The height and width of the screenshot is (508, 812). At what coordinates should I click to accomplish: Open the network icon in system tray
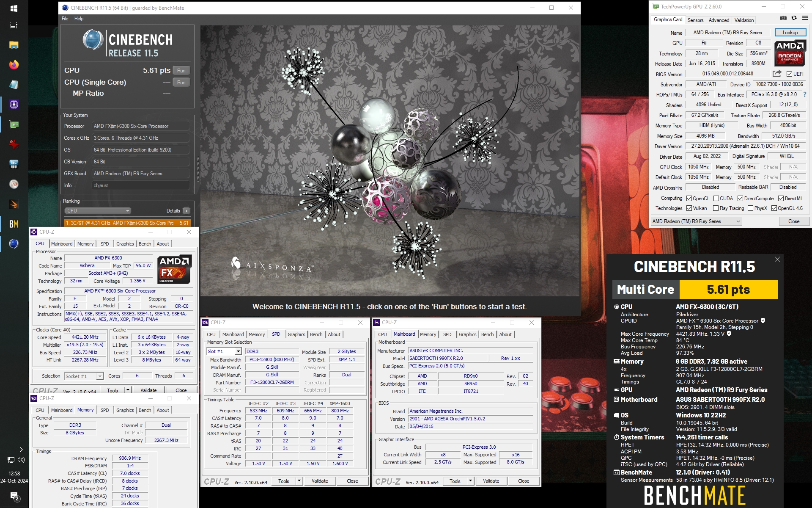11,460
